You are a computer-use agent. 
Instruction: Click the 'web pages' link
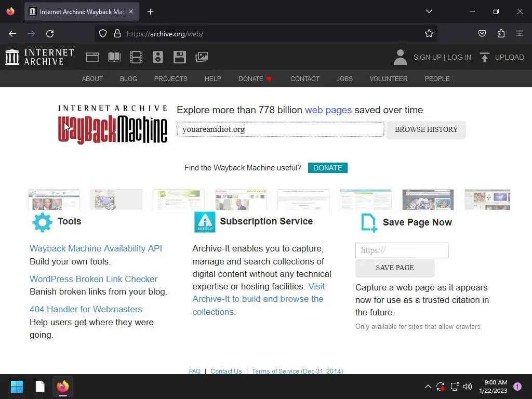[x=328, y=110]
